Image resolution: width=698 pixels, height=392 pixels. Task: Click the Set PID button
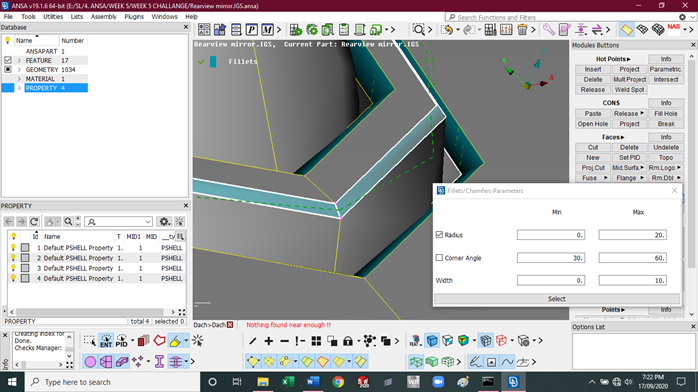(x=629, y=158)
